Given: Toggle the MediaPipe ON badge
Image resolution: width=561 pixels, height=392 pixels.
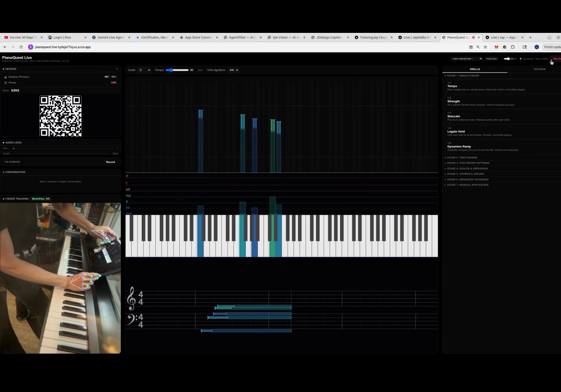Looking at the screenshot, I should click(41, 199).
